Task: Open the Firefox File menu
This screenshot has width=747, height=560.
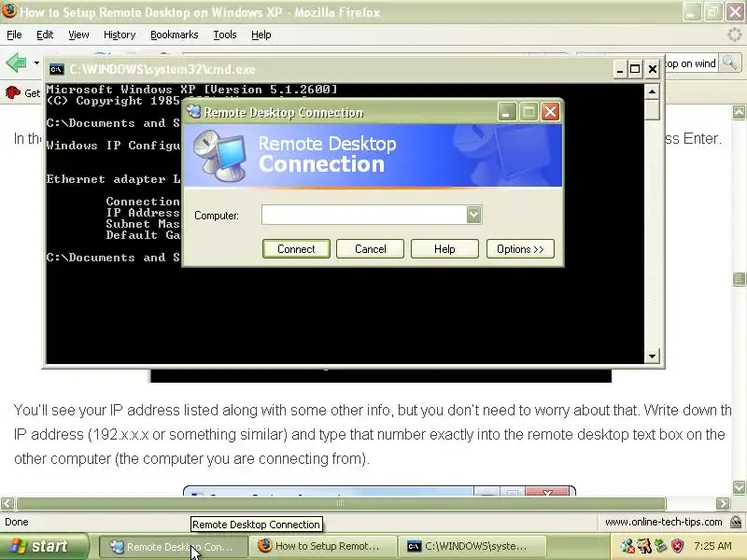Action: point(14,35)
